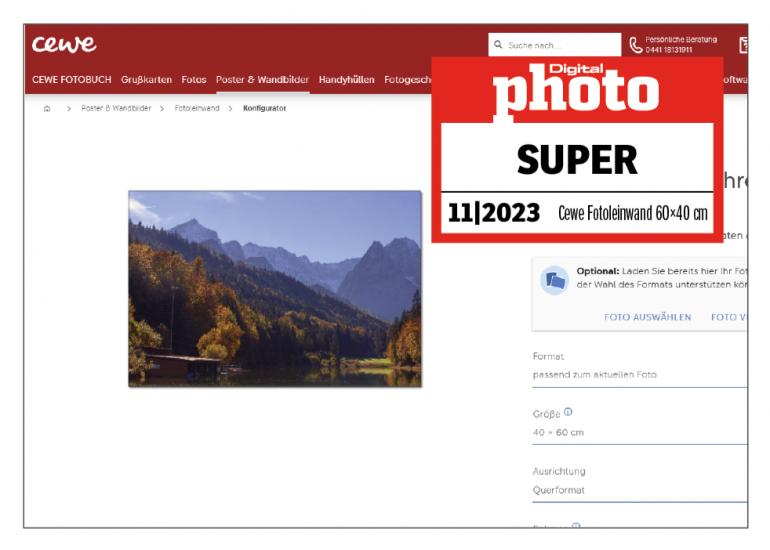770x550 pixels.
Task: Click the mountain lake canvas preview
Action: tap(275, 289)
